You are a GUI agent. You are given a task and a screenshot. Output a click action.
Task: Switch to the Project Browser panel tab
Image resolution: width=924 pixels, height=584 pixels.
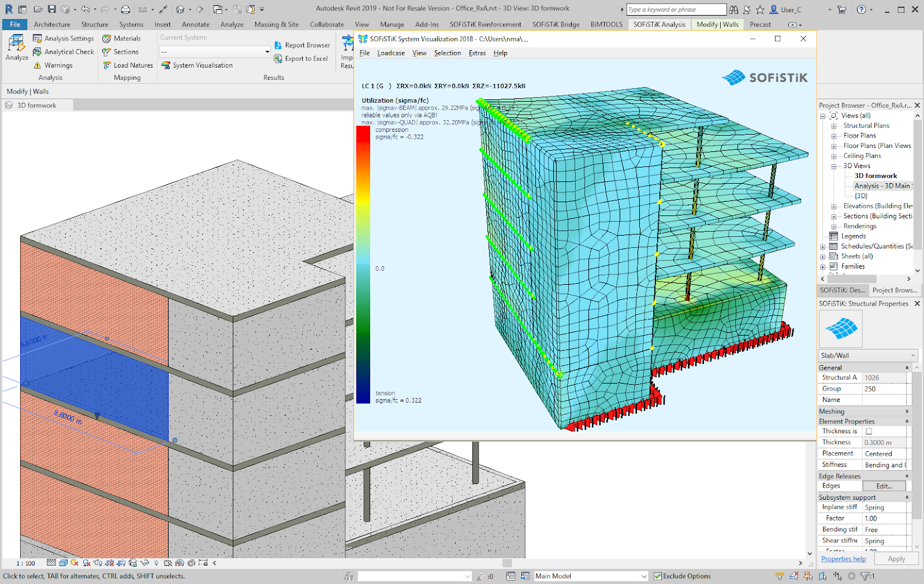895,291
